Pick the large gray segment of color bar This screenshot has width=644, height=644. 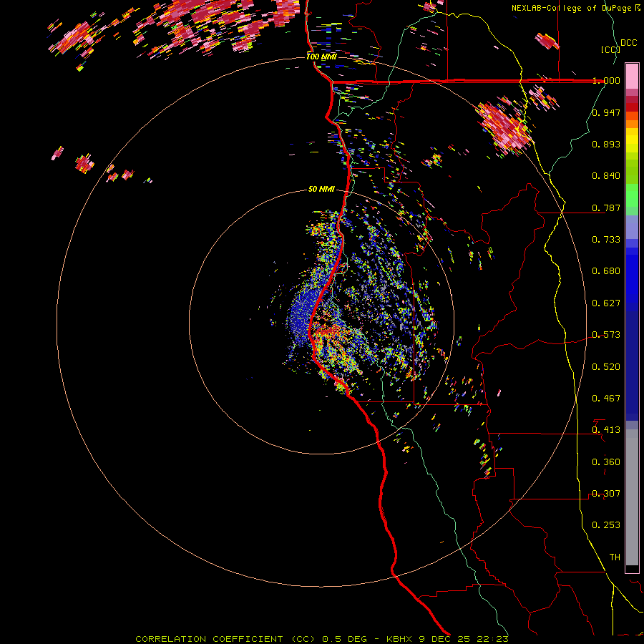632,497
